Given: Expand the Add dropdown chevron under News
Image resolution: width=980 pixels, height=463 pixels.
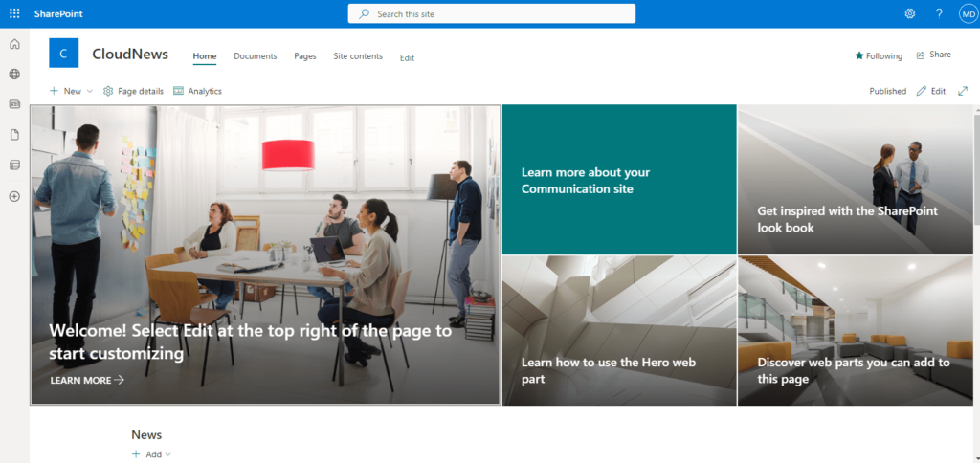Looking at the screenshot, I should tap(167, 455).
